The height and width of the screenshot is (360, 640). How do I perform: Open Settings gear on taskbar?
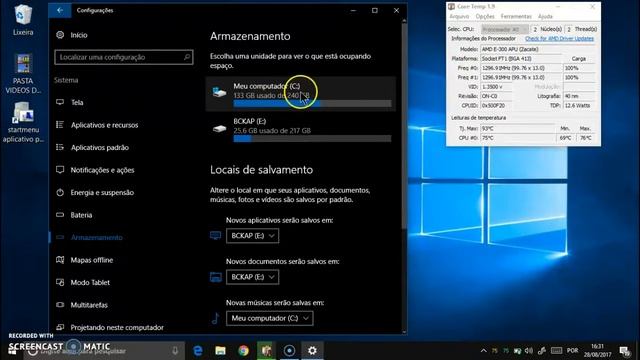click(x=312, y=351)
